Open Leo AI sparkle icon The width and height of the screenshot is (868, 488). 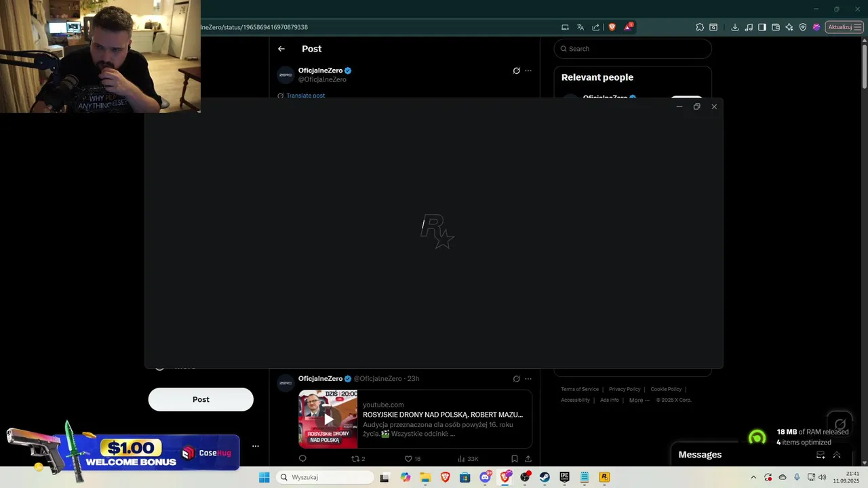click(789, 27)
